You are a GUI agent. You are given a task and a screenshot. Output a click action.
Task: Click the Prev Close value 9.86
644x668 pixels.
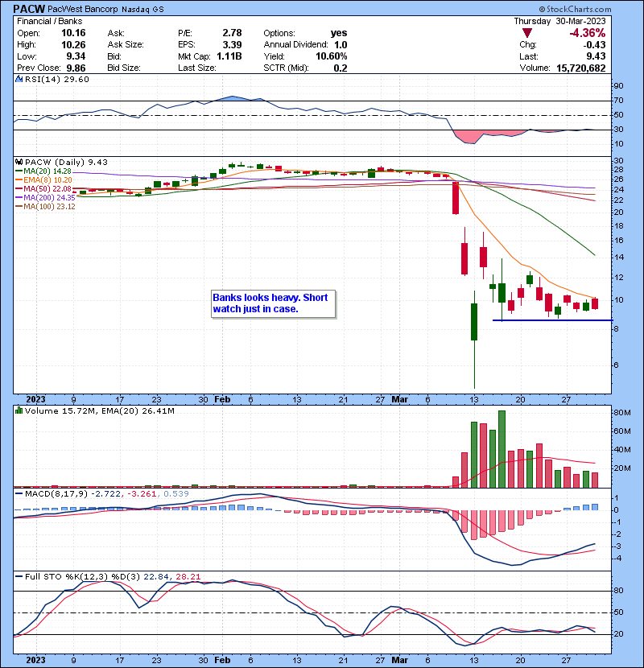point(76,68)
